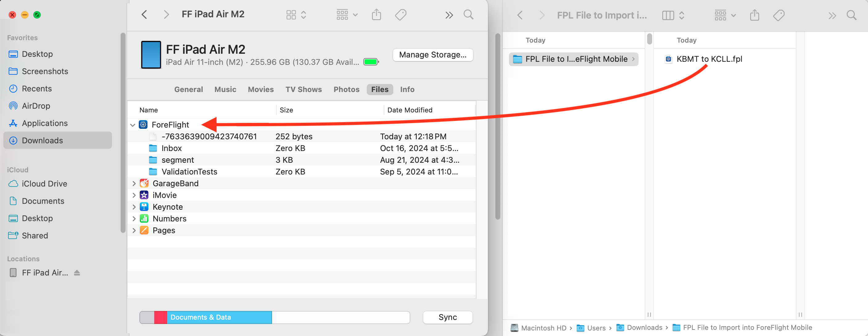Viewport: 868px width, 336px height.
Task: Select FF iPad Air under Locations
Action: click(x=45, y=273)
